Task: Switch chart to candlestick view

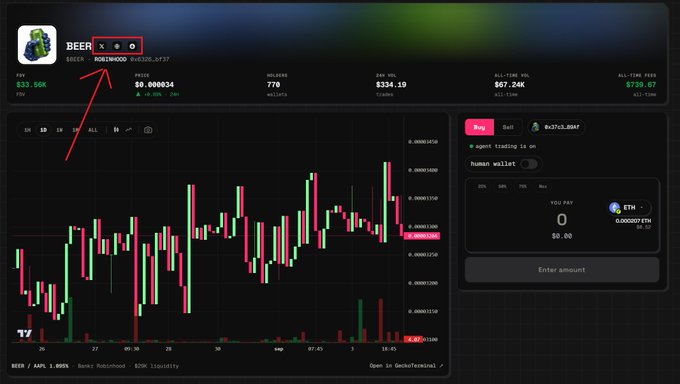Action: [x=116, y=130]
